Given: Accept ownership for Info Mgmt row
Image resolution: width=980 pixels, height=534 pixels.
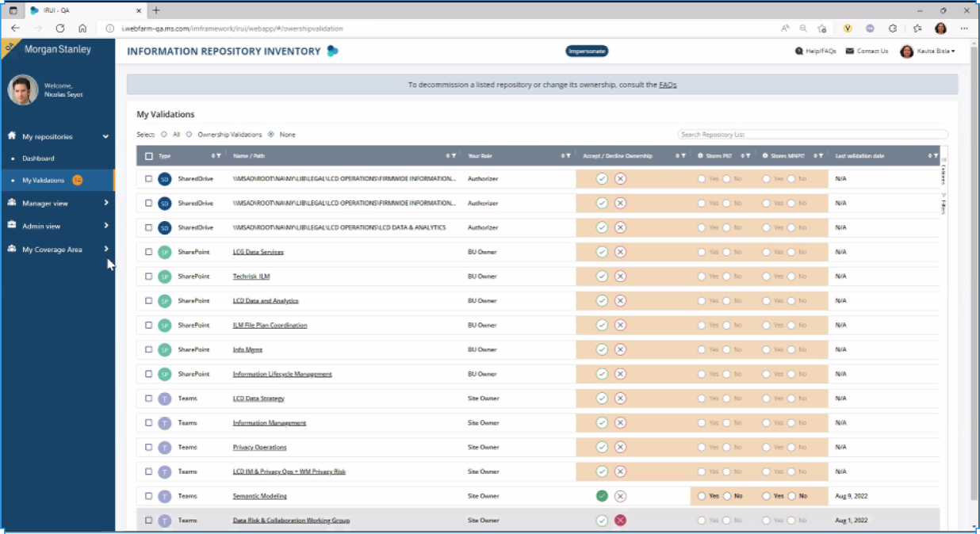Looking at the screenshot, I should pos(602,349).
